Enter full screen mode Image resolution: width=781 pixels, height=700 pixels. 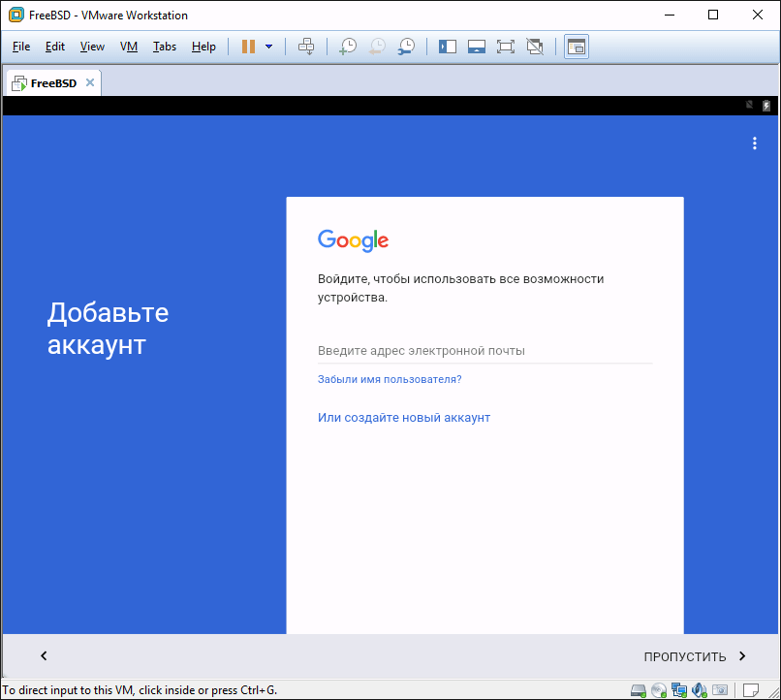click(506, 47)
